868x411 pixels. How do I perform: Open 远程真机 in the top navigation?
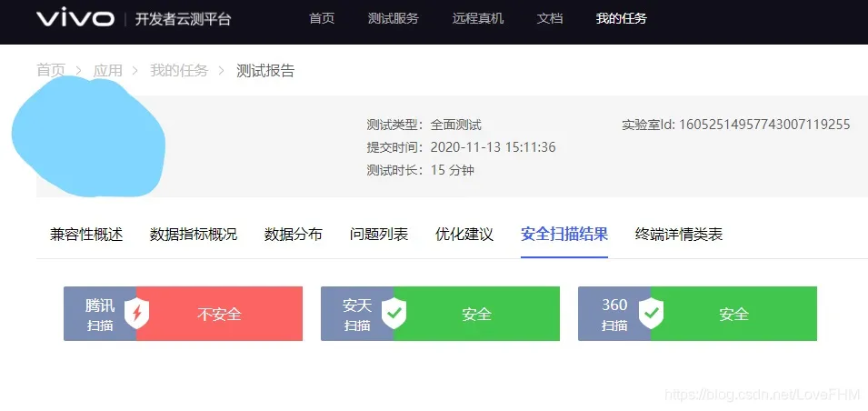click(x=478, y=18)
